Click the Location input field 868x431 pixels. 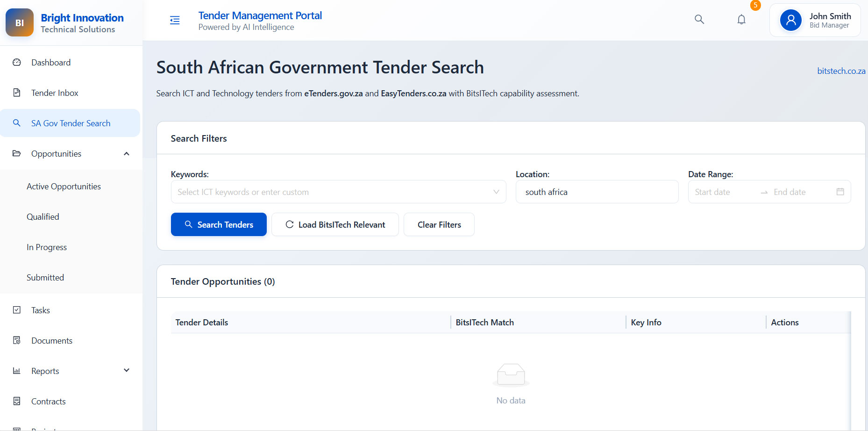pos(597,192)
